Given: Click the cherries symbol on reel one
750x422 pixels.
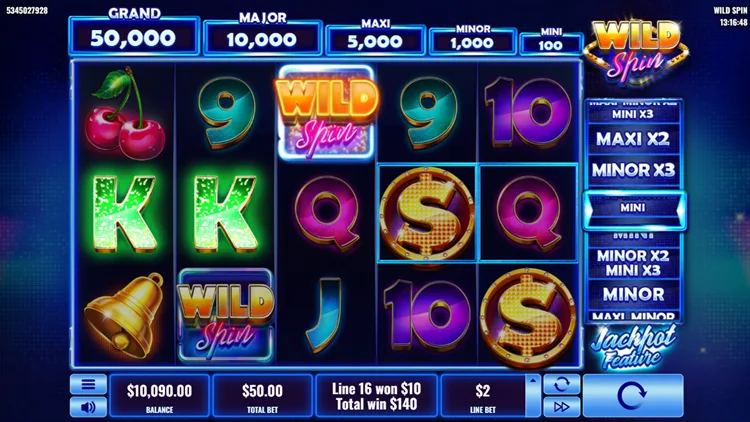Looking at the screenshot, I should 125,113.
